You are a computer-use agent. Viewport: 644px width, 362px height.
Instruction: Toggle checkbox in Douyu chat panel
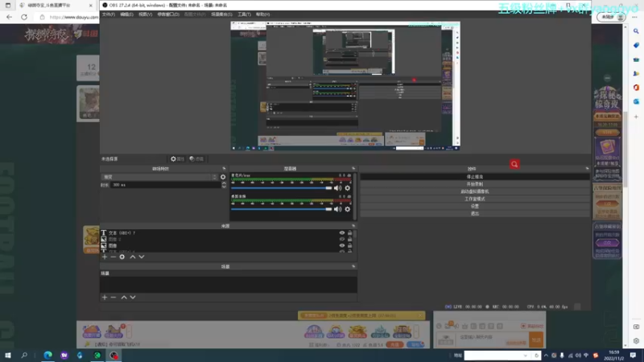pyautogui.click(x=523, y=327)
